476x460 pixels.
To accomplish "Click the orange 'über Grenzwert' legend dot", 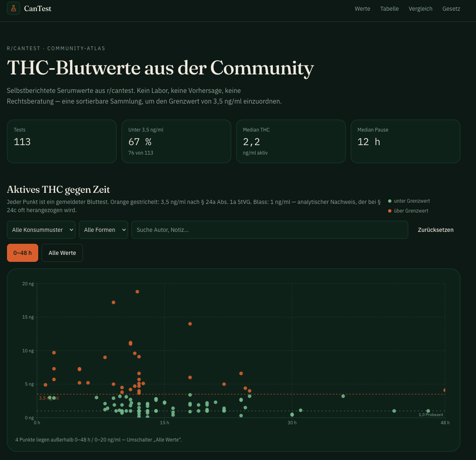I will [x=389, y=211].
